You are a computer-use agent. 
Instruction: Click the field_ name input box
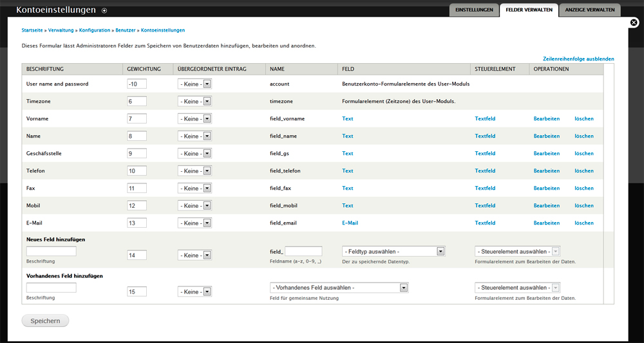[x=303, y=251]
